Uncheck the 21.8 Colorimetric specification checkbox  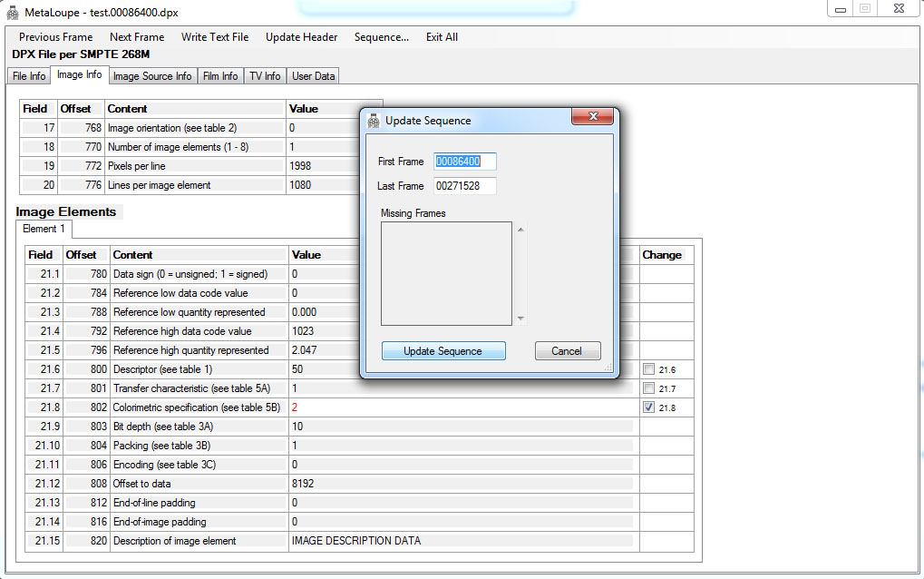(647, 407)
